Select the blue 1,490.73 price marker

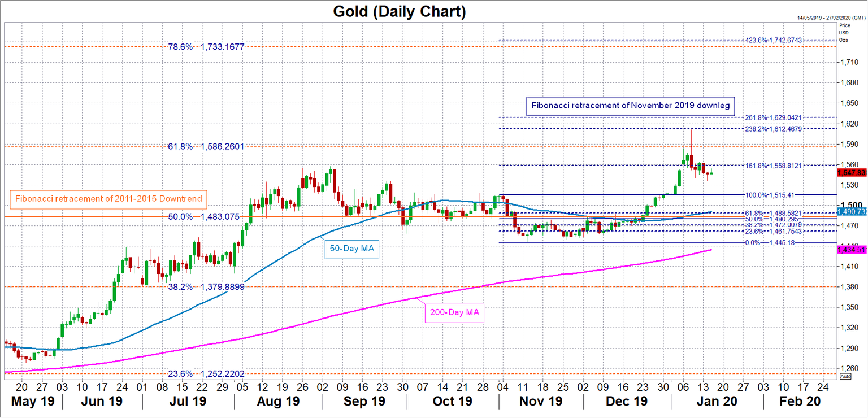coord(852,212)
